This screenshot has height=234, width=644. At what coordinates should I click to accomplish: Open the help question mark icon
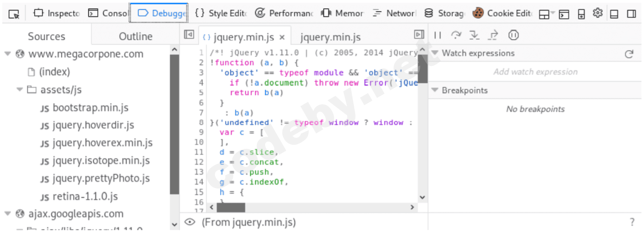pos(632,222)
